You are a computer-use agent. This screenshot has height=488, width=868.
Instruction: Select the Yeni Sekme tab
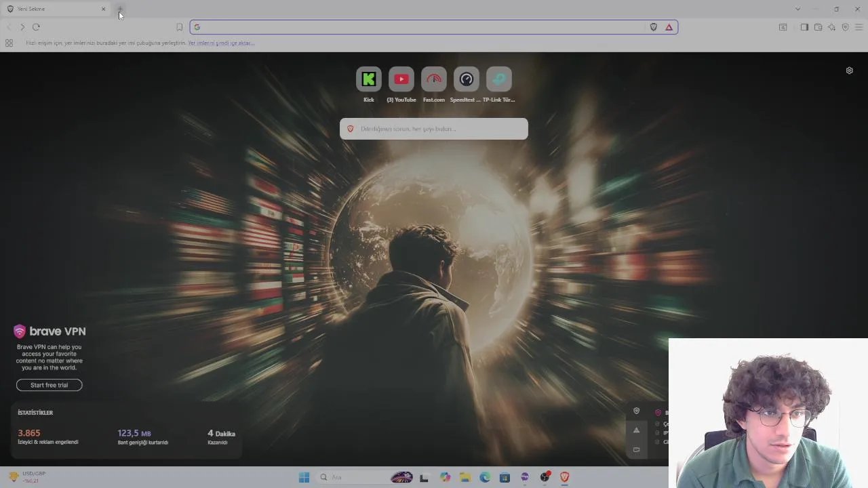[56, 9]
